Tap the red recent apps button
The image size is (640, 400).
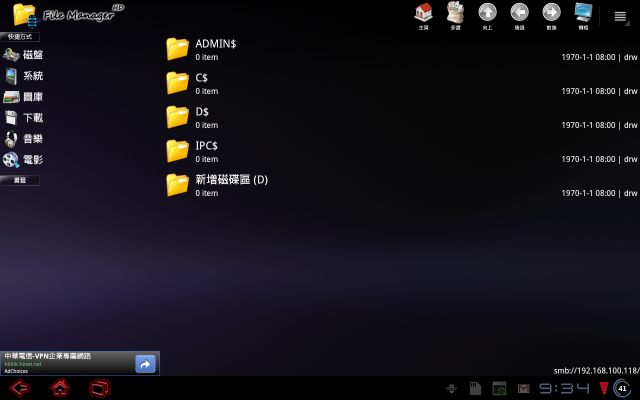click(100, 388)
